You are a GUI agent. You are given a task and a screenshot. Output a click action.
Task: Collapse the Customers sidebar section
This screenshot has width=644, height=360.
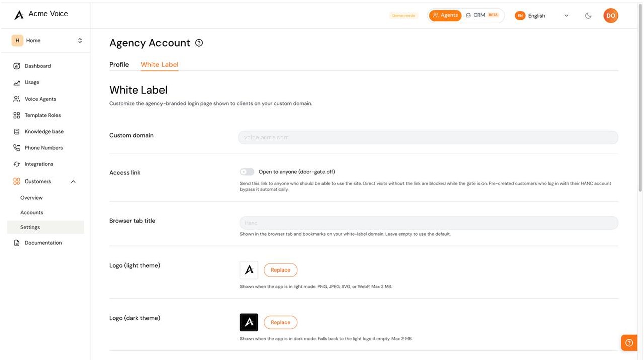coord(73,182)
